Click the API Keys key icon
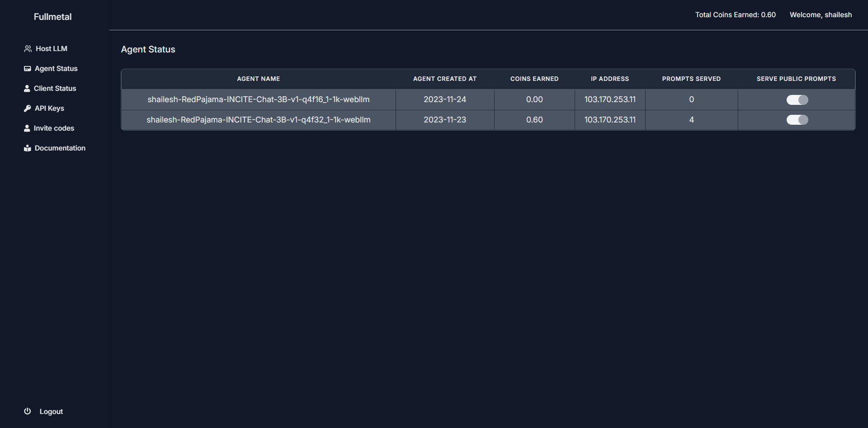 28,108
